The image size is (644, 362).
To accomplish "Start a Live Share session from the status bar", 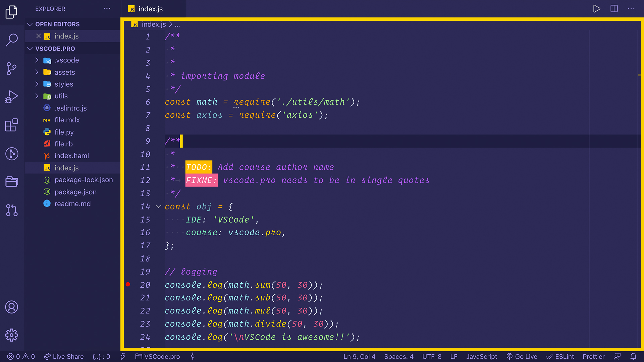I will tap(64, 356).
